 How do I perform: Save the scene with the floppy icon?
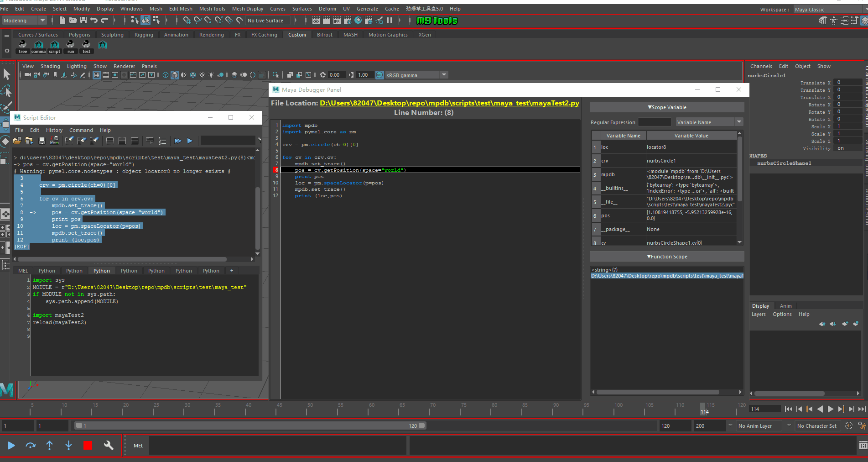tap(83, 20)
